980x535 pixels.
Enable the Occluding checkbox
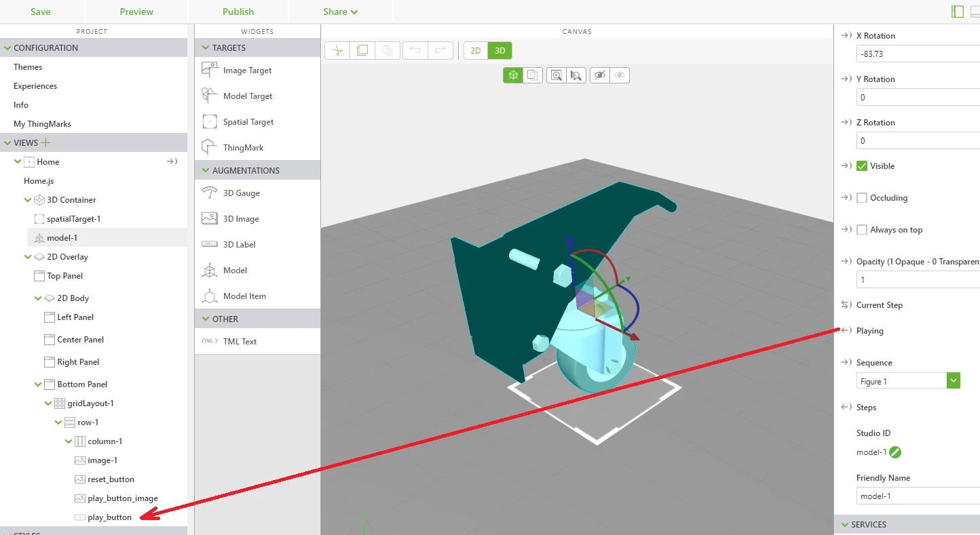862,197
